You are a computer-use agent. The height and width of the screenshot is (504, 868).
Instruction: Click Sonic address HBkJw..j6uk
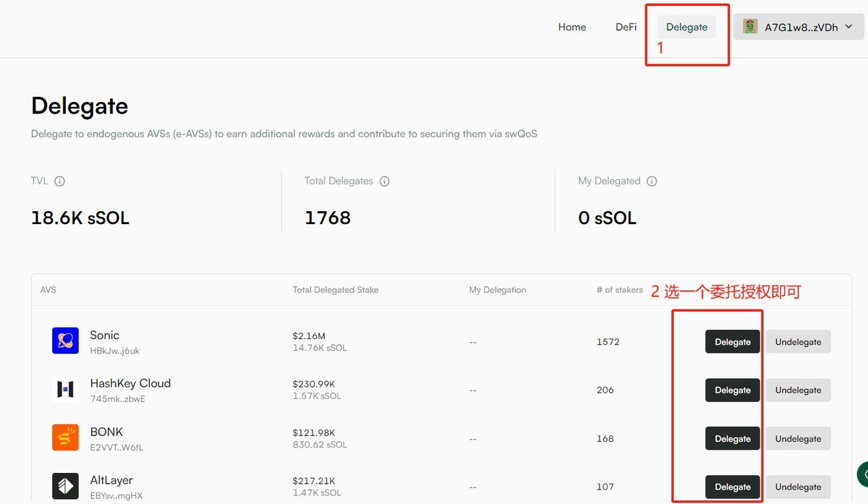(x=115, y=351)
